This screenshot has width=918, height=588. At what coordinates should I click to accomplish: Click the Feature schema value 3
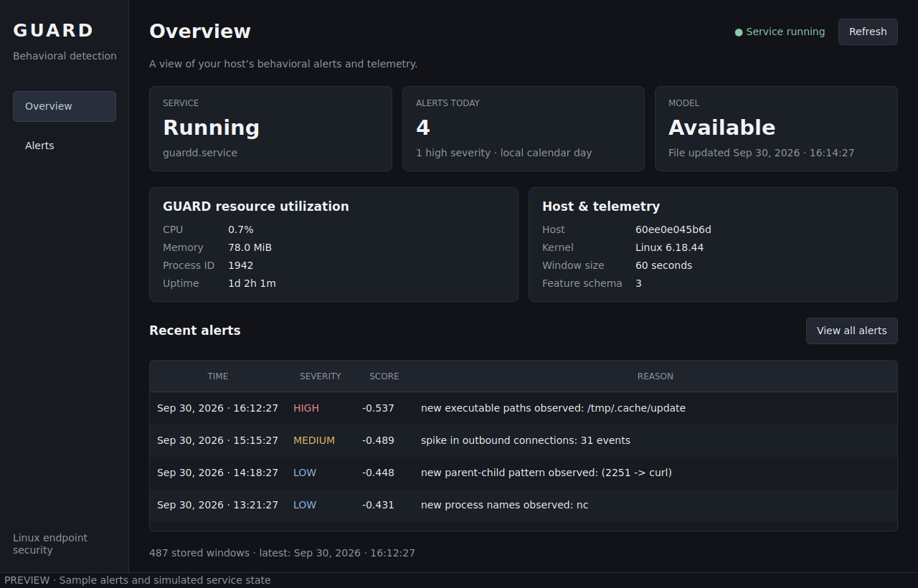click(638, 283)
